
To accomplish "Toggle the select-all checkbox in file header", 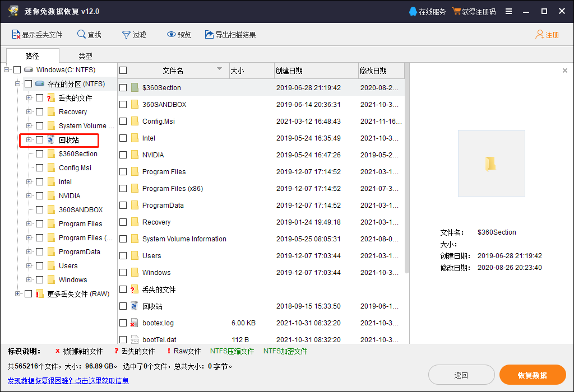I will pos(123,70).
